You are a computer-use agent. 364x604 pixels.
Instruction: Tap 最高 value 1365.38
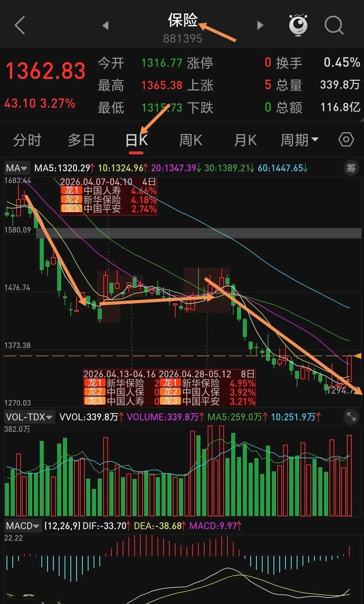click(162, 85)
